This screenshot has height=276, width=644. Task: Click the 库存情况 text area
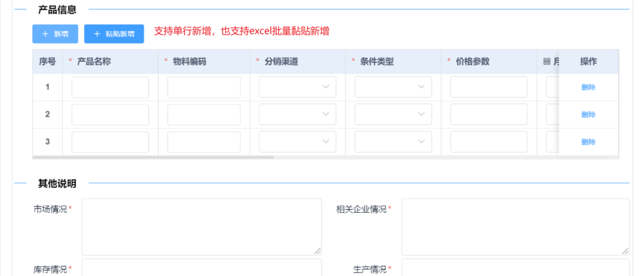202,267
